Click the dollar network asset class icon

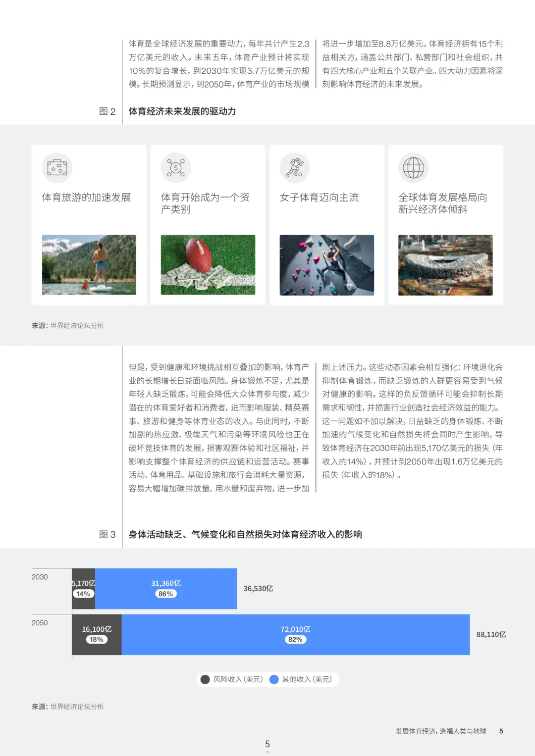point(176,168)
